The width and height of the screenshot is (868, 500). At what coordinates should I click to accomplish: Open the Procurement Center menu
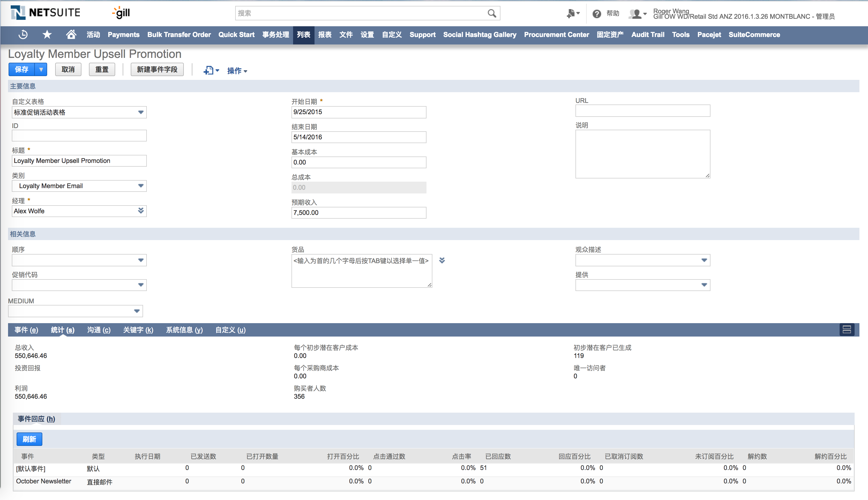556,35
